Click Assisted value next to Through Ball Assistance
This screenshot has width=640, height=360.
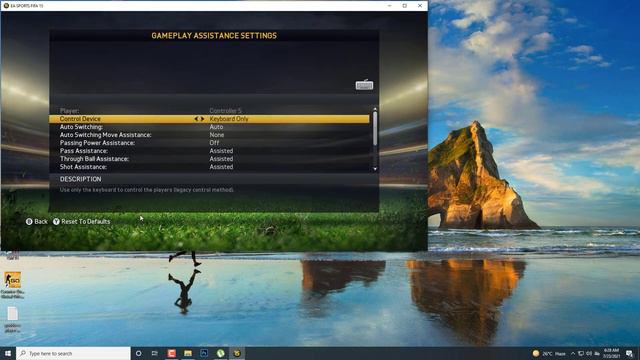click(221, 159)
